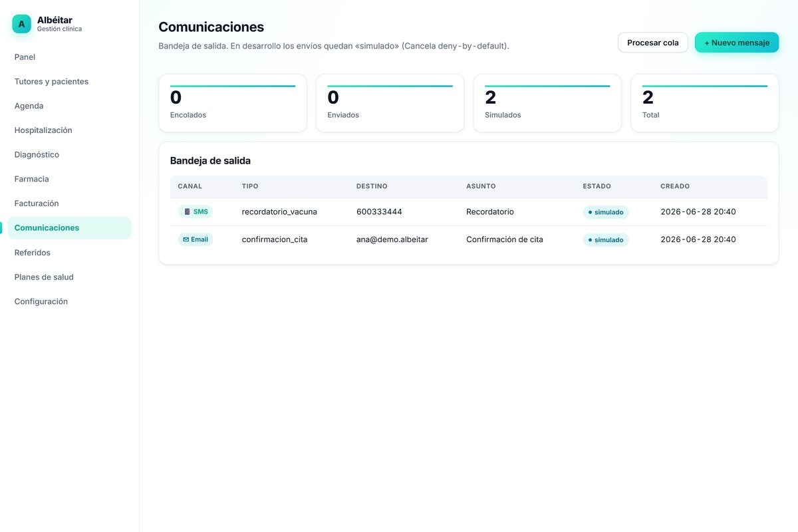
Task: Click the ASUNTO column header
Action: 481,186
